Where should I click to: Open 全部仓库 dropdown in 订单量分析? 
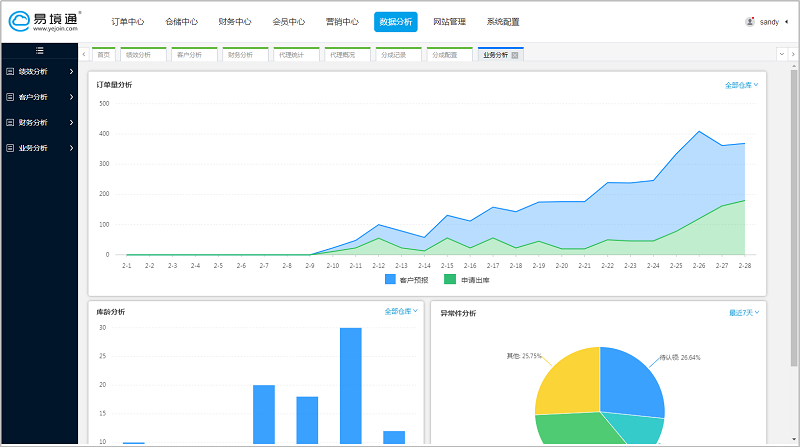coord(741,85)
